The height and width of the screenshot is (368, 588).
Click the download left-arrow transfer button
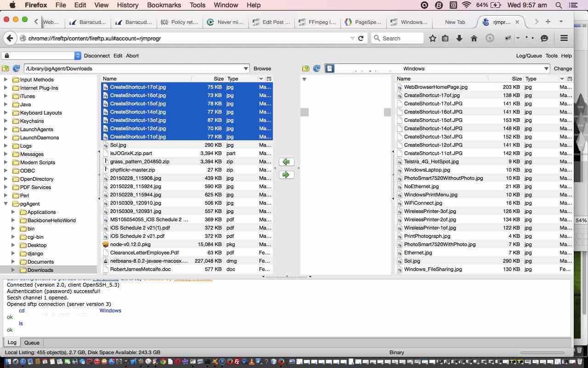(x=286, y=162)
